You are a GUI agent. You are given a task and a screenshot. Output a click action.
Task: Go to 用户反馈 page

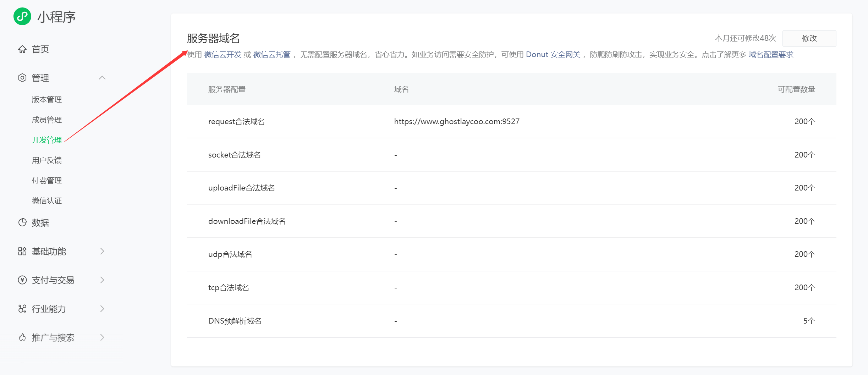click(x=47, y=160)
